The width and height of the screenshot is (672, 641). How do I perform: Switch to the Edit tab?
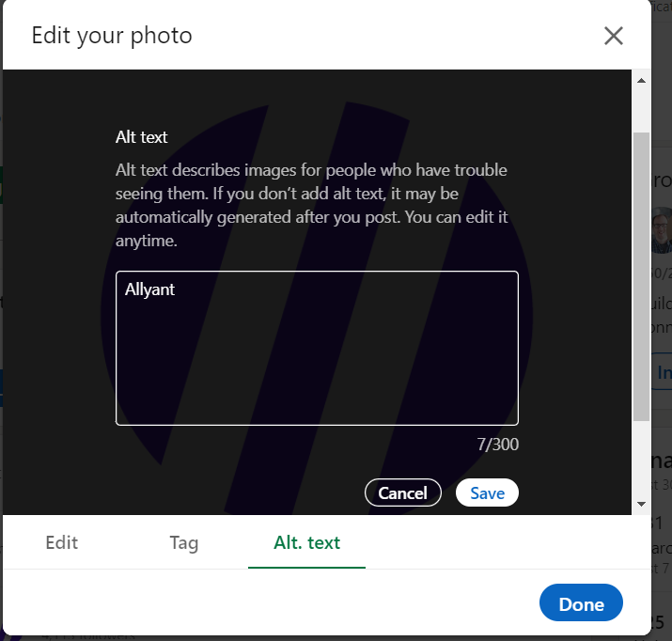[x=62, y=542]
